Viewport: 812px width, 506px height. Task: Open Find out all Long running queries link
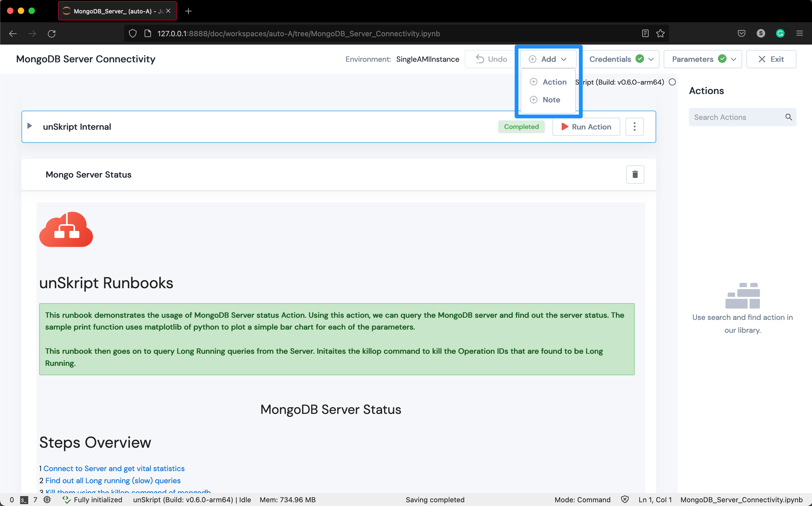[x=113, y=480]
